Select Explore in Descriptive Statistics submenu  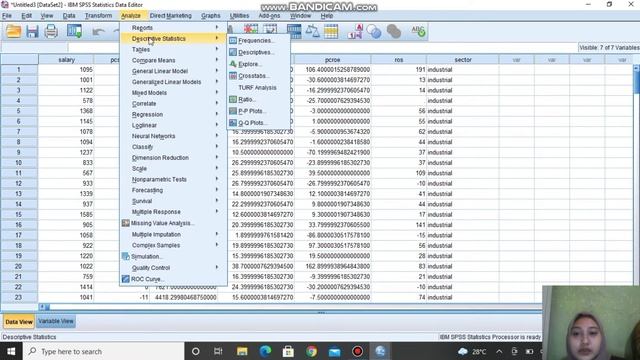click(258, 64)
